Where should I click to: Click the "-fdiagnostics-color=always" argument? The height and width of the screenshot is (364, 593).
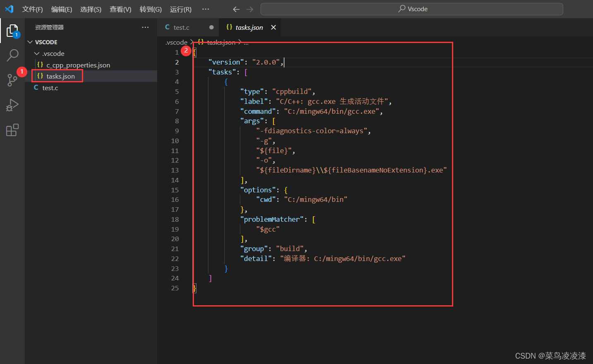click(x=312, y=131)
